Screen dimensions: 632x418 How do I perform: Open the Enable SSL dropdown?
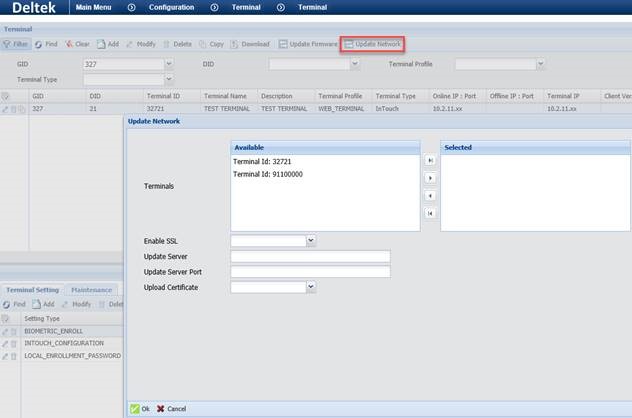(310, 240)
